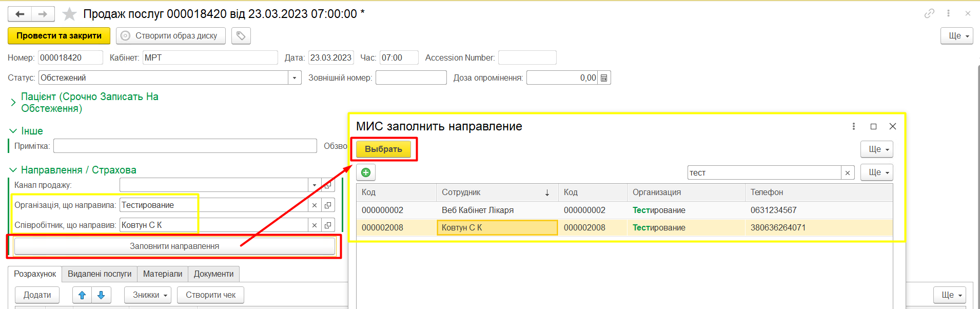980x309 pixels.
Task: Expand the Пацієнт section
Action: pyautogui.click(x=13, y=103)
